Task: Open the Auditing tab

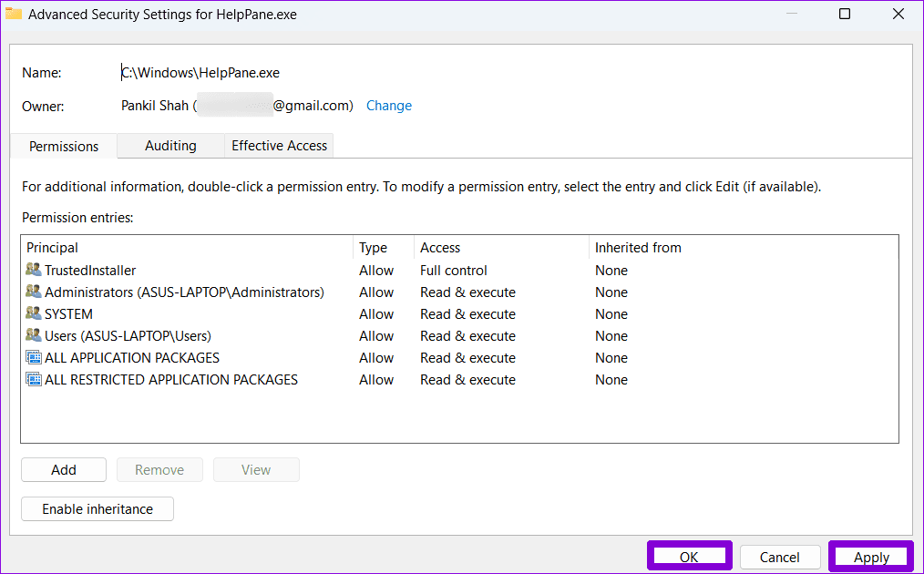Action: tap(171, 146)
